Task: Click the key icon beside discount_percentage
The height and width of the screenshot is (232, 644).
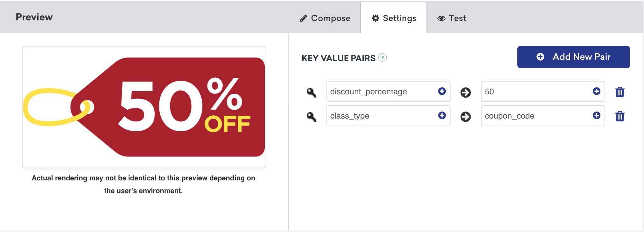Action: click(x=311, y=92)
